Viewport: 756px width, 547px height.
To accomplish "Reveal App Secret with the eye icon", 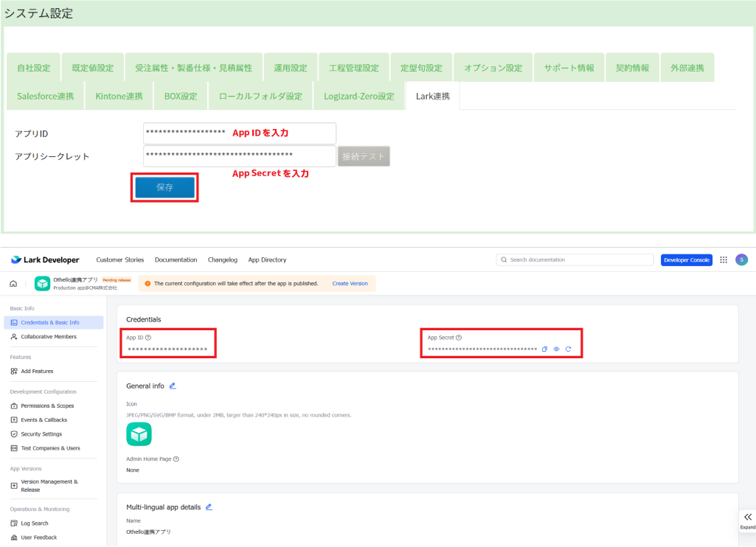I will click(556, 349).
